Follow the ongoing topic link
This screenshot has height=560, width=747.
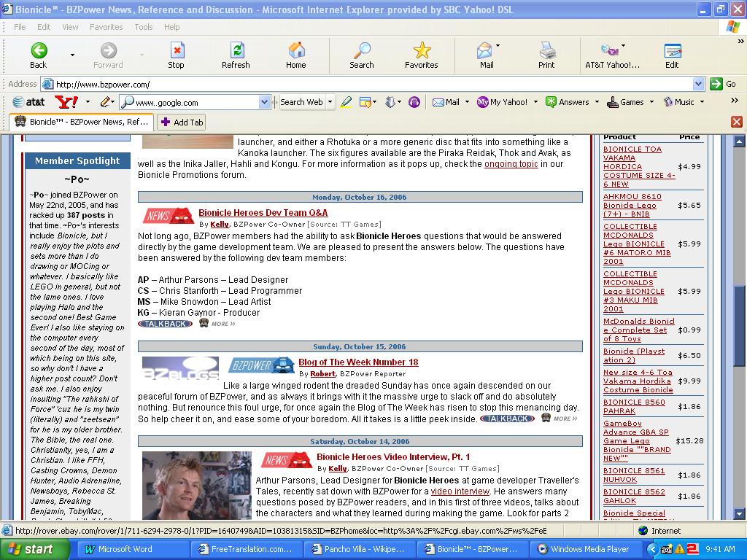click(511, 164)
